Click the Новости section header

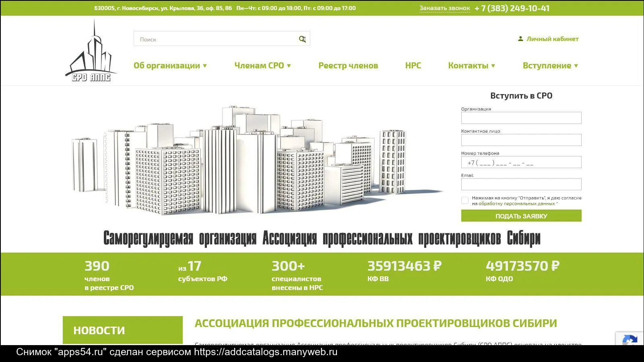(x=123, y=330)
